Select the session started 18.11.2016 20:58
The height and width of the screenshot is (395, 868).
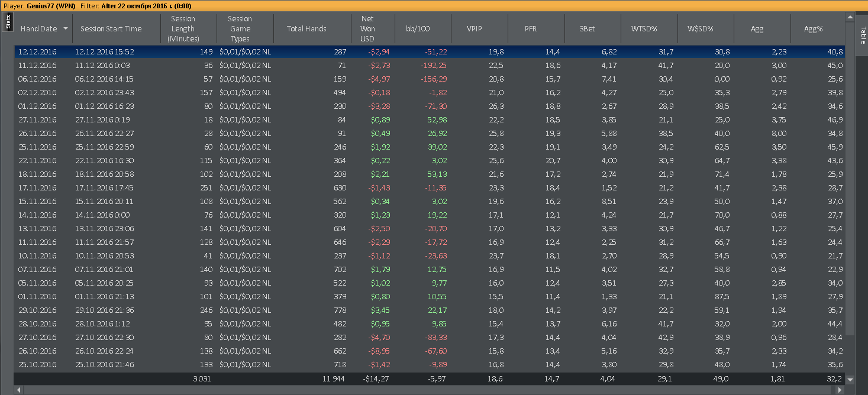(x=430, y=174)
